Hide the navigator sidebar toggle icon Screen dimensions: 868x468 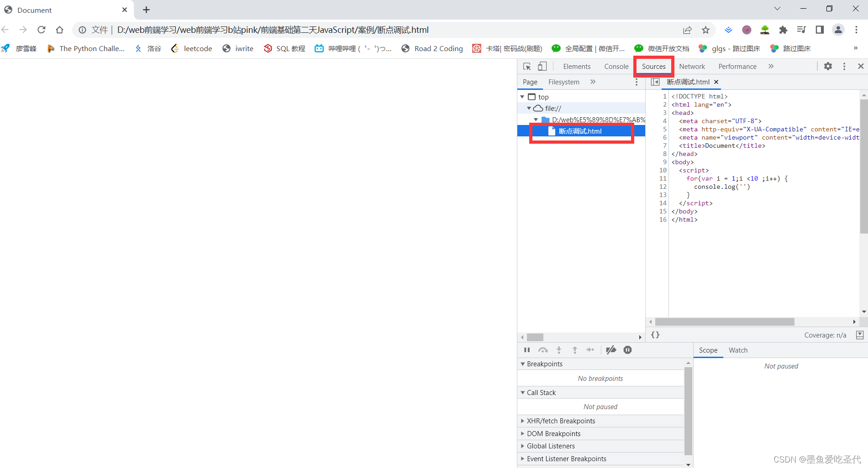click(655, 82)
